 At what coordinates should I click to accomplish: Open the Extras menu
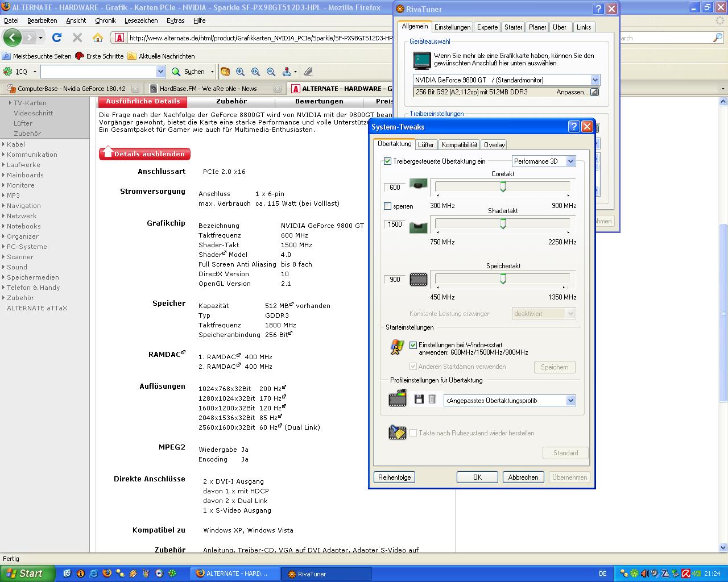pyautogui.click(x=175, y=20)
